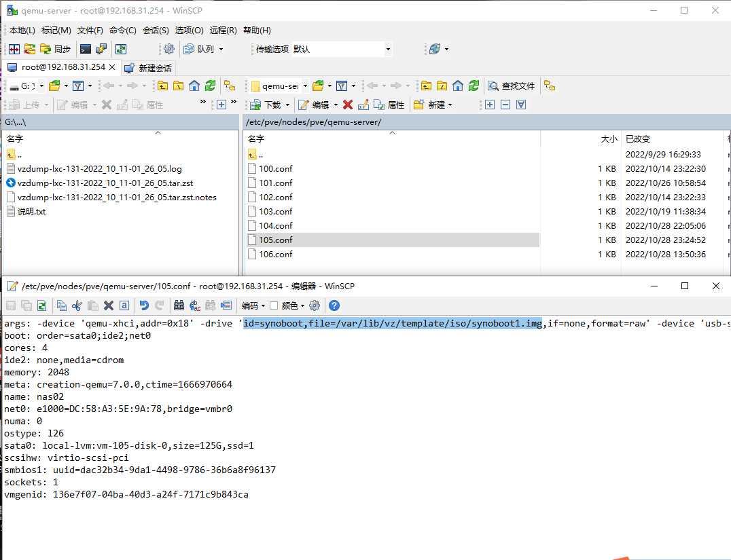Expand the queue (队列) dropdown arrow

click(x=221, y=49)
